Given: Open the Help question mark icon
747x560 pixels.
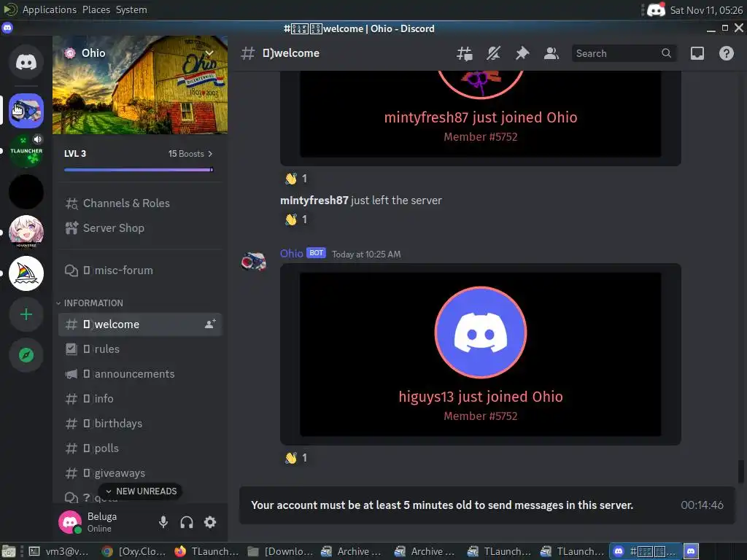Looking at the screenshot, I should click(727, 53).
